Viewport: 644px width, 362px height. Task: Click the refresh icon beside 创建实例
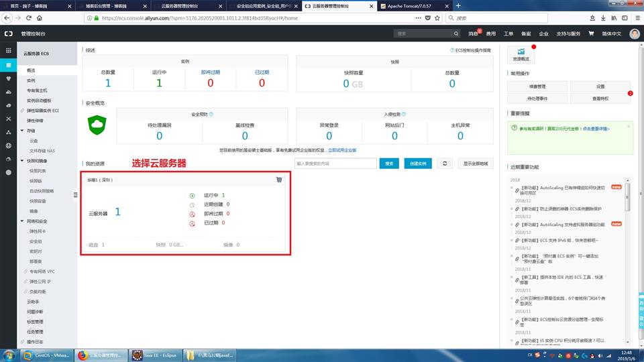tap(445, 164)
